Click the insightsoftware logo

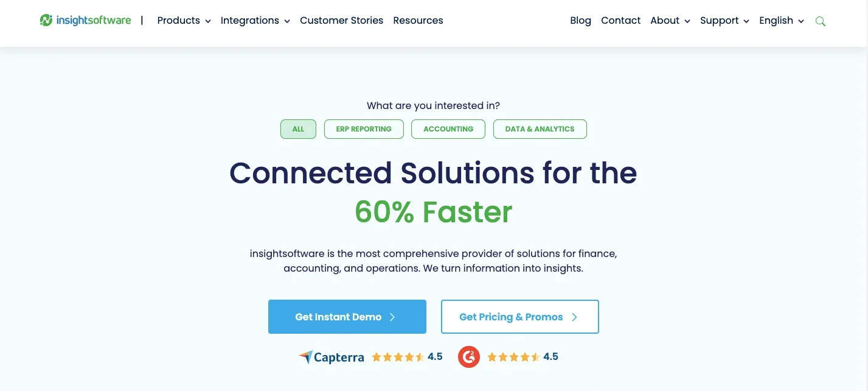point(85,20)
